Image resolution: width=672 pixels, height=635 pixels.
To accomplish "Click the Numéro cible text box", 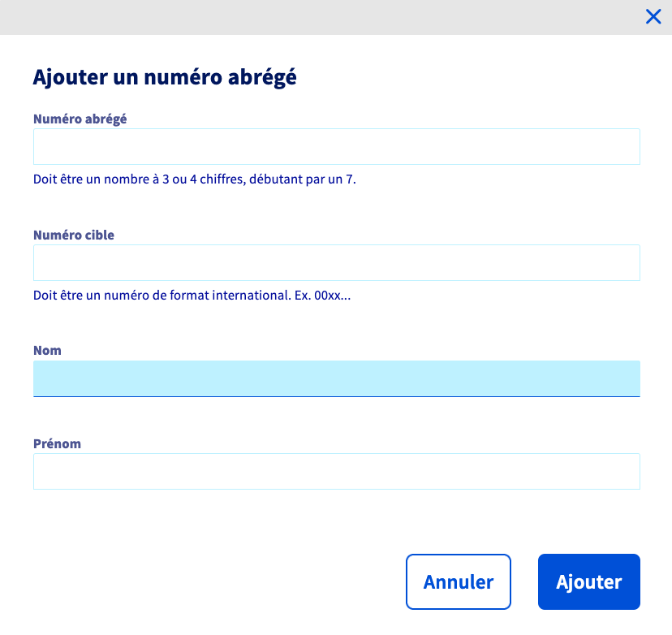I will click(336, 262).
